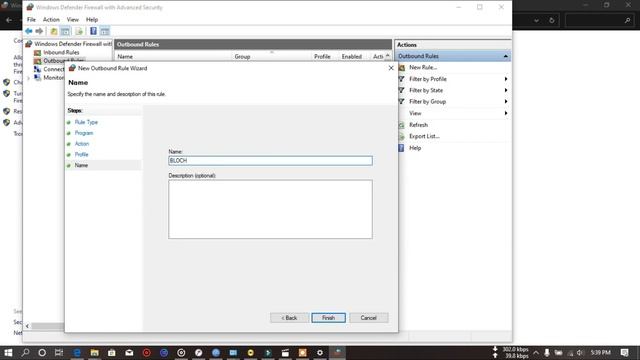Open Cortana from the taskbar
The width and height of the screenshot is (640, 360).
pyautogui.click(x=42, y=352)
